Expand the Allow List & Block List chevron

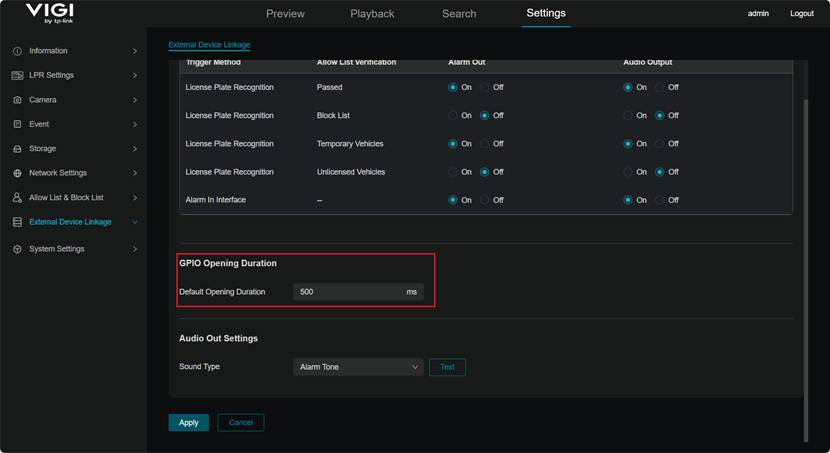click(135, 197)
